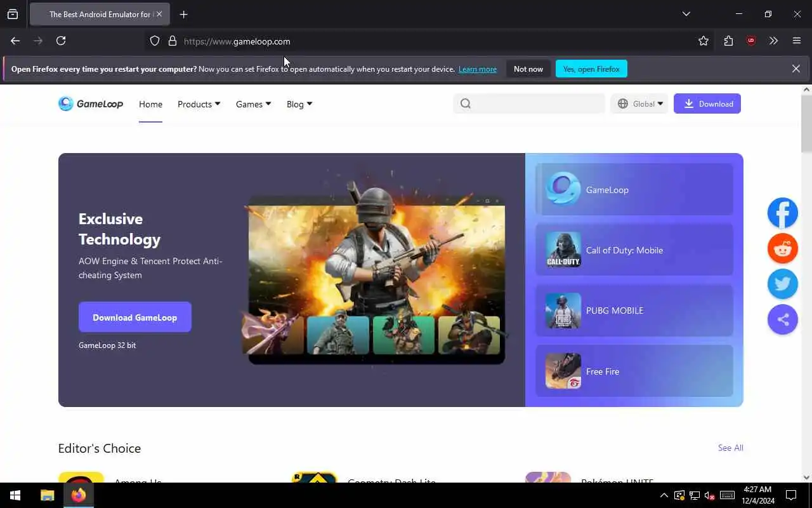Click the Editor's Choice heading
The height and width of the screenshot is (508, 812).
click(100, 448)
